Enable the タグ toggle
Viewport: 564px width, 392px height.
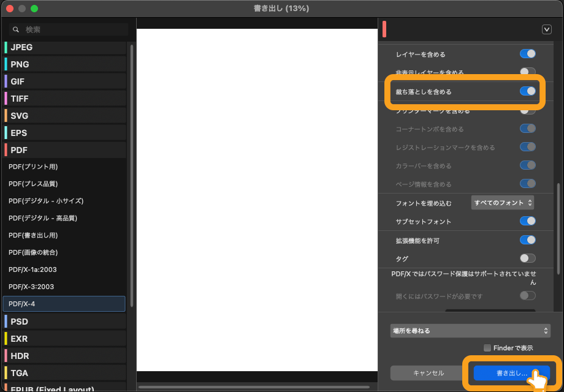point(527,258)
